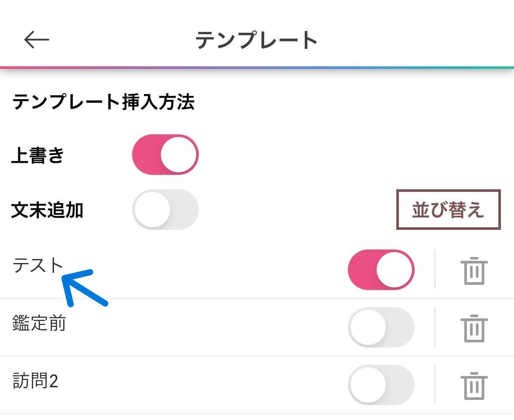Enable the 鑑定前 template toggle
514x420 pixels.
point(381,327)
